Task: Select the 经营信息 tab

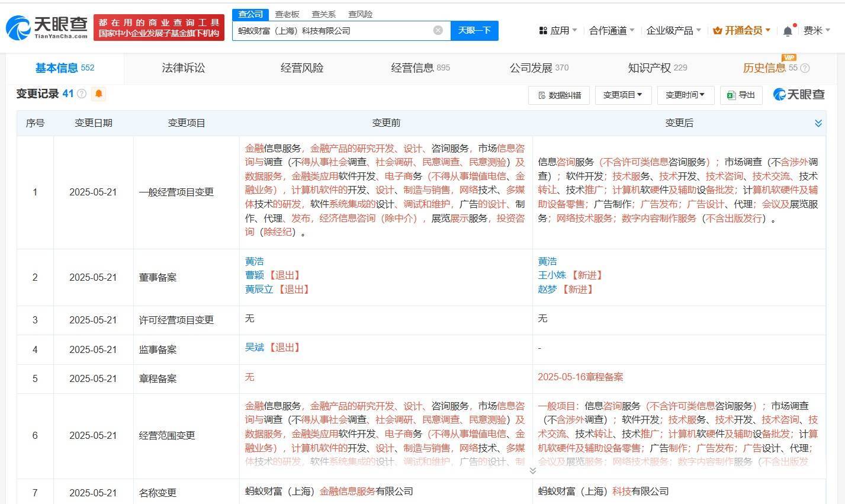Action: tap(420, 68)
